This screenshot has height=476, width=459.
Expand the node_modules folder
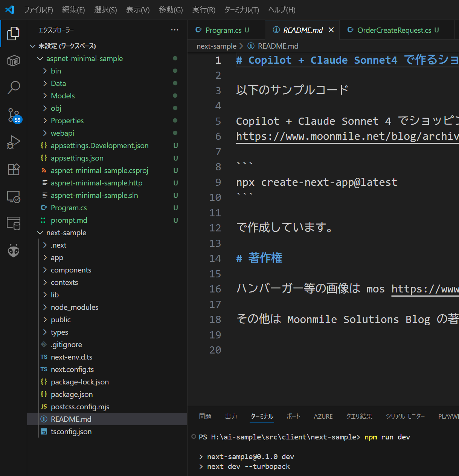tap(74, 307)
